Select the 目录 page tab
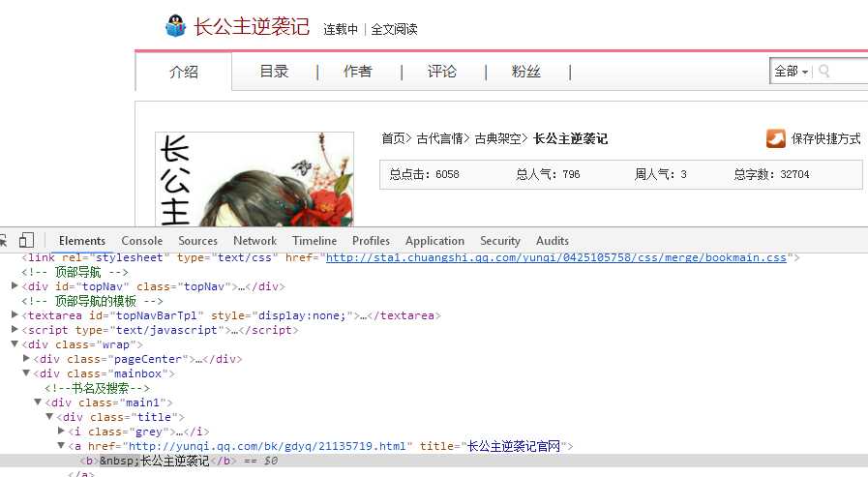 (x=274, y=72)
